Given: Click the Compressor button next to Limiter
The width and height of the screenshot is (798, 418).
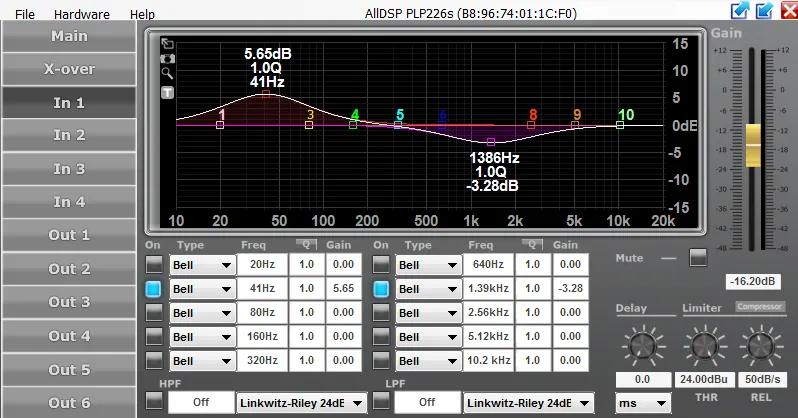Looking at the screenshot, I should point(760,307).
